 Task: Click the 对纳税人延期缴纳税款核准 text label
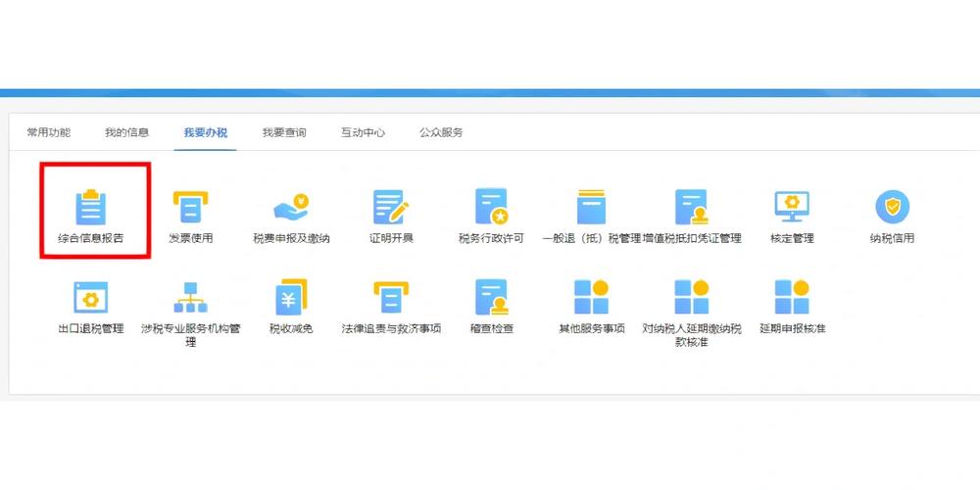[691, 335]
